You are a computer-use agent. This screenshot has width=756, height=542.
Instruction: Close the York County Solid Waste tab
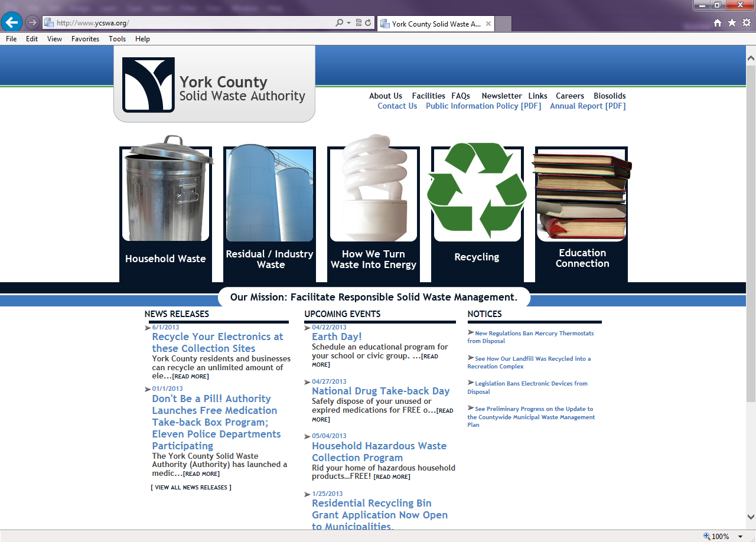(488, 24)
